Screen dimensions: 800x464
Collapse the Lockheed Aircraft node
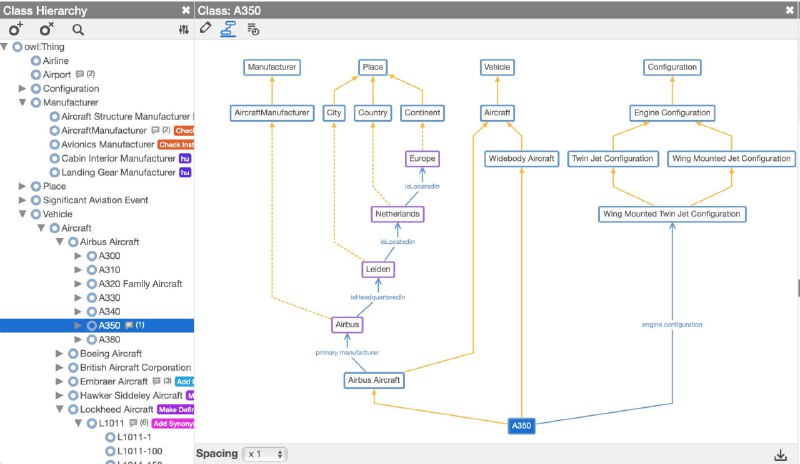pos(60,409)
